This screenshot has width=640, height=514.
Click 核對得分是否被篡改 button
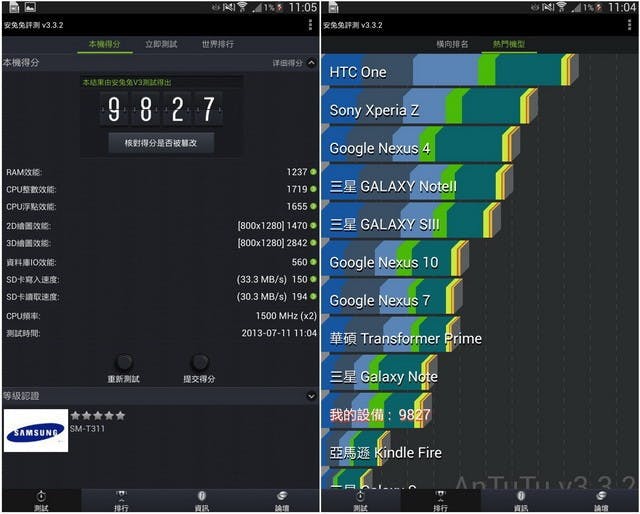tap(161, 143)
